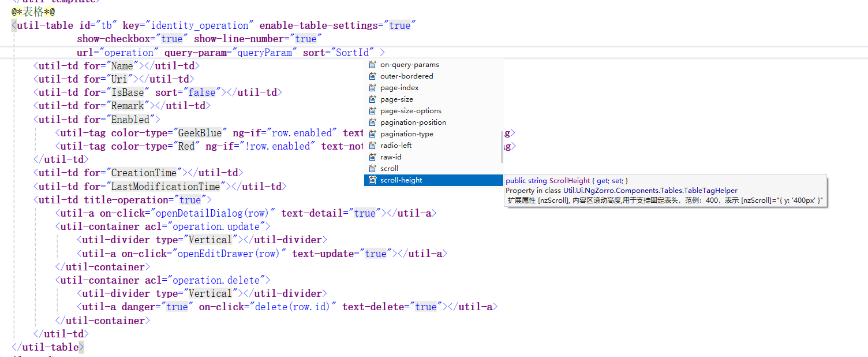This screenshot has height=357, width=868.
Task: Click the icon of highlighted scroll-height item
Action: coord(372,180)
